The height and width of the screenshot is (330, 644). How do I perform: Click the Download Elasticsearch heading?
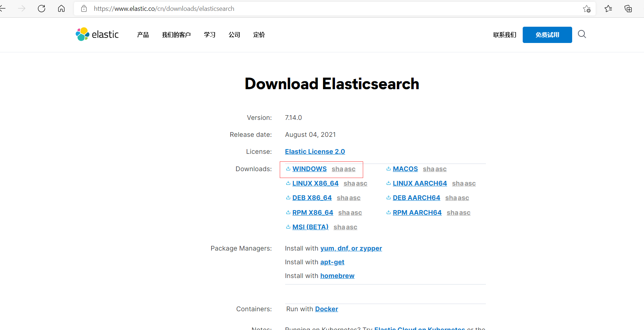[332, 84]
